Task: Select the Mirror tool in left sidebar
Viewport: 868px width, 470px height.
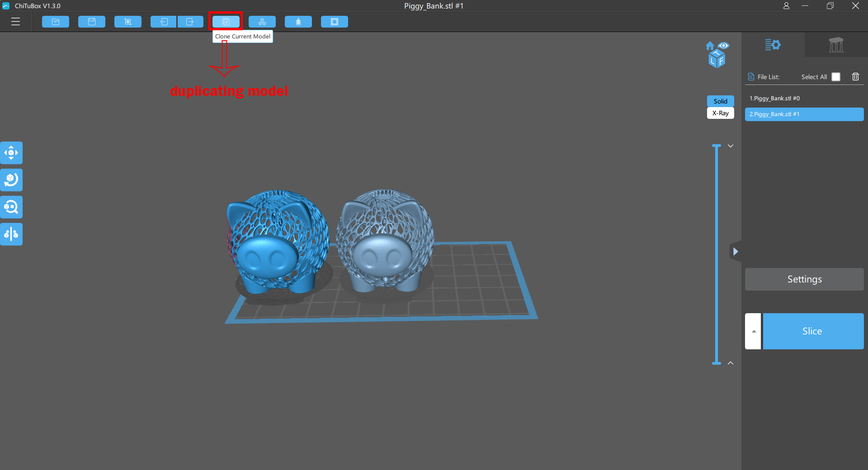Action: click(x=11, y=234)
